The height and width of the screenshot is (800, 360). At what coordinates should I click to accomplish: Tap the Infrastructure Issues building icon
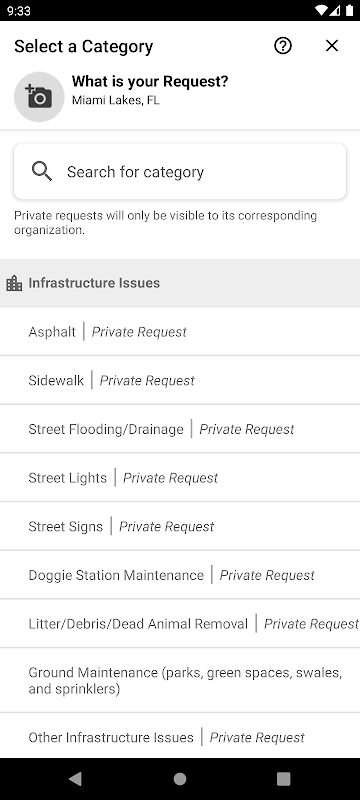[x=14, y=283]
